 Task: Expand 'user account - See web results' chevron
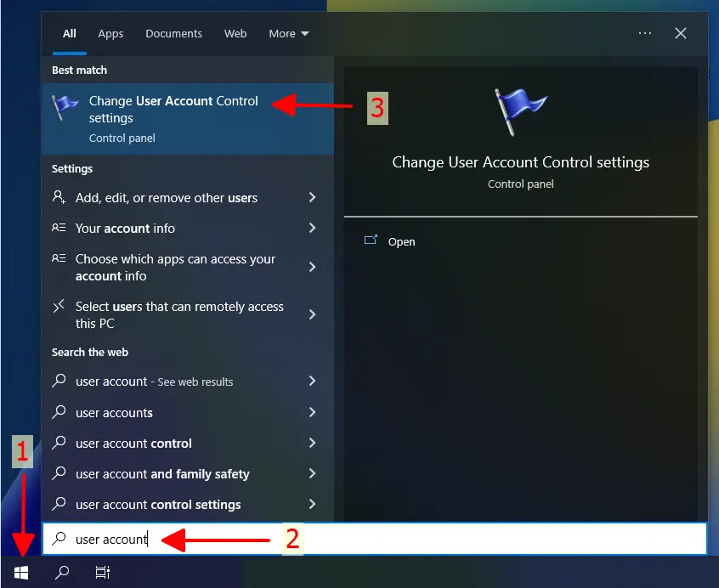[x=312, y=381]
